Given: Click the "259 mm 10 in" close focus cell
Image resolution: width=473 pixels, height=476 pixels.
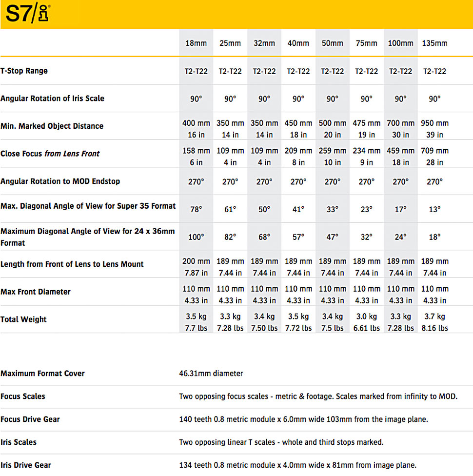Looking at the screenshot, I should [333, 157].
